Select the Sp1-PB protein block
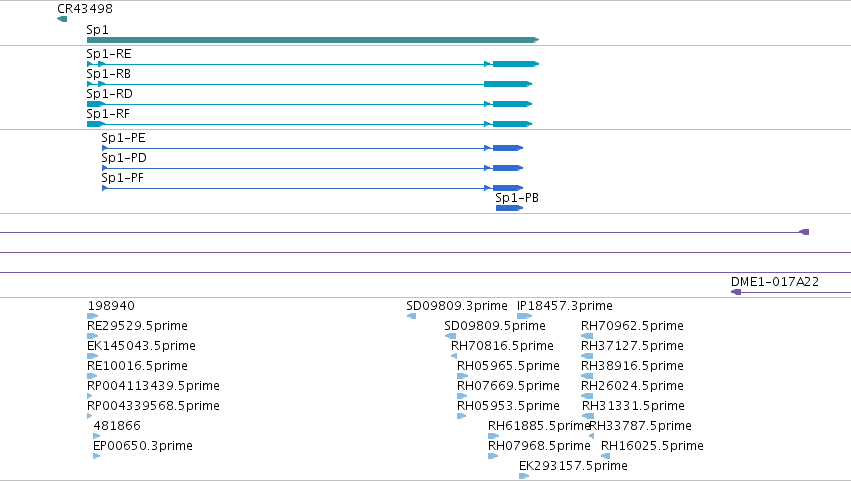This screenshot has height=481, width=851. 509,208
